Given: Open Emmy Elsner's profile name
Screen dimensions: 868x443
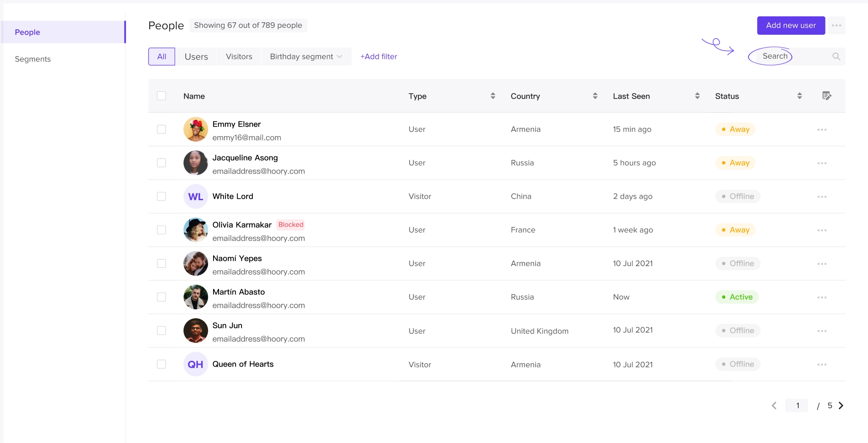Looking at the screenshot, I should 236,124.
